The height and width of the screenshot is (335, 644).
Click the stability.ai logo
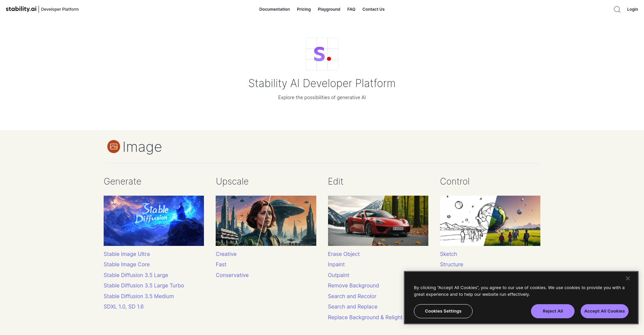21,9
